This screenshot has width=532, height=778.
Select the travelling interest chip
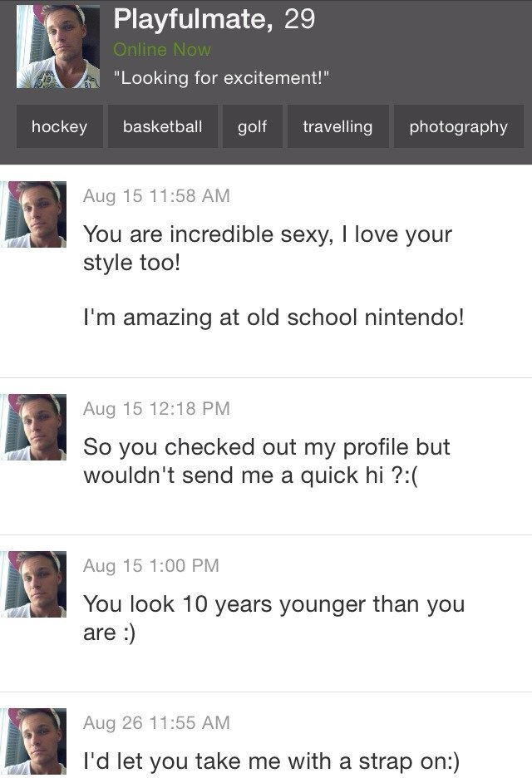[x=337, y=126]
